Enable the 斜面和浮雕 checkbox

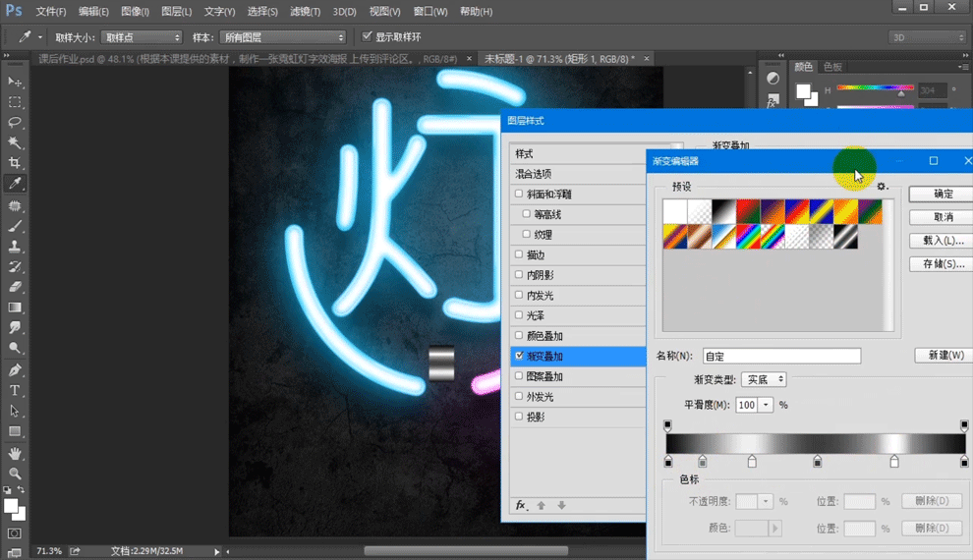pos(519,194)
